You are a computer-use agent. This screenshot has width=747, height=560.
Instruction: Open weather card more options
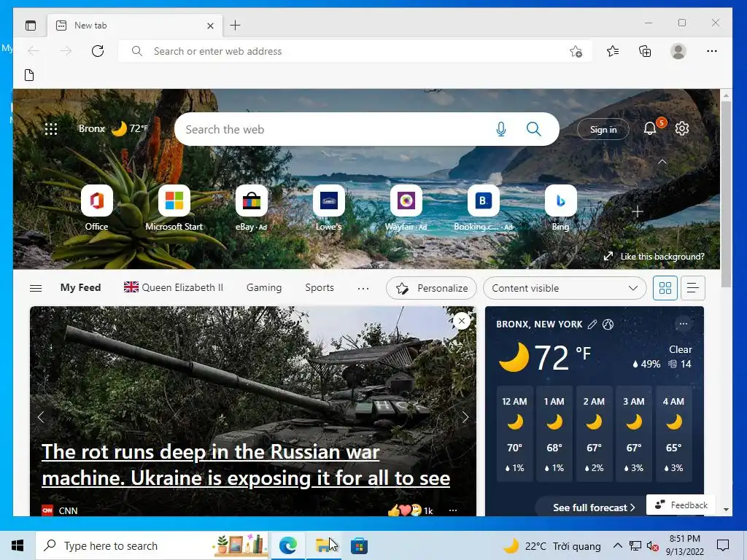683,324
